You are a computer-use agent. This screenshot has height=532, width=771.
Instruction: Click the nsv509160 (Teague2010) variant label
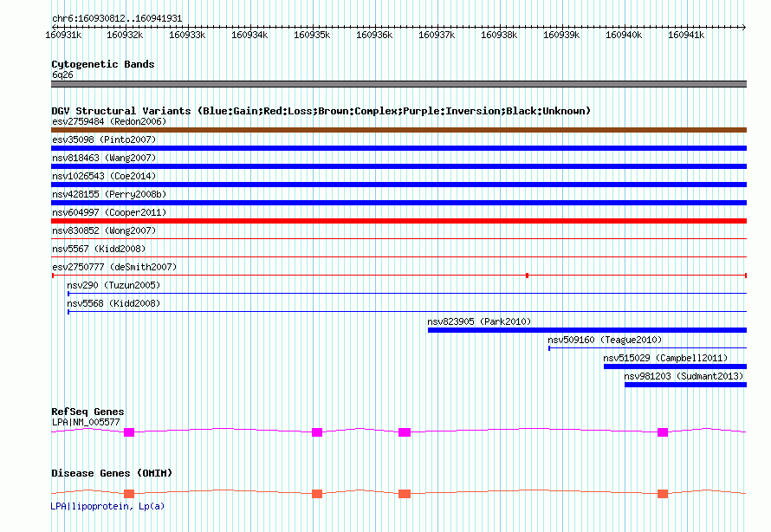604,340
